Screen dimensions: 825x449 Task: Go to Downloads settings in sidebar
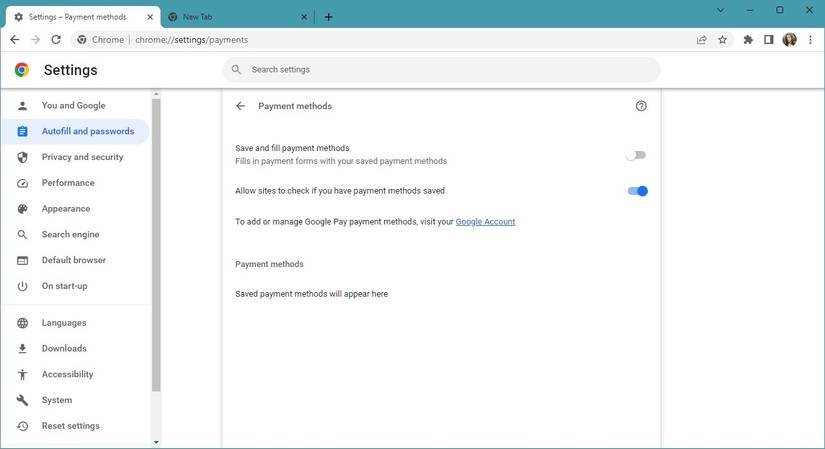64,349
